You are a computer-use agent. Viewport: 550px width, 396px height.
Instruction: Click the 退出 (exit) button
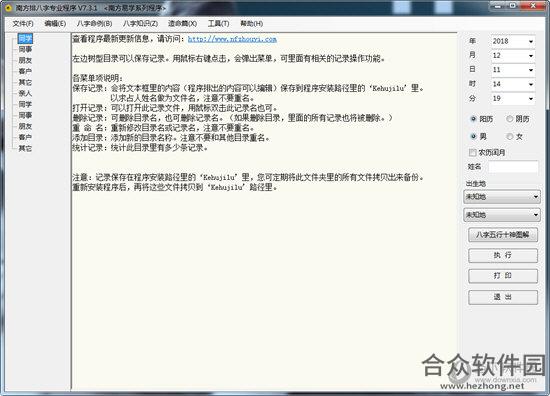click(503, 297)
